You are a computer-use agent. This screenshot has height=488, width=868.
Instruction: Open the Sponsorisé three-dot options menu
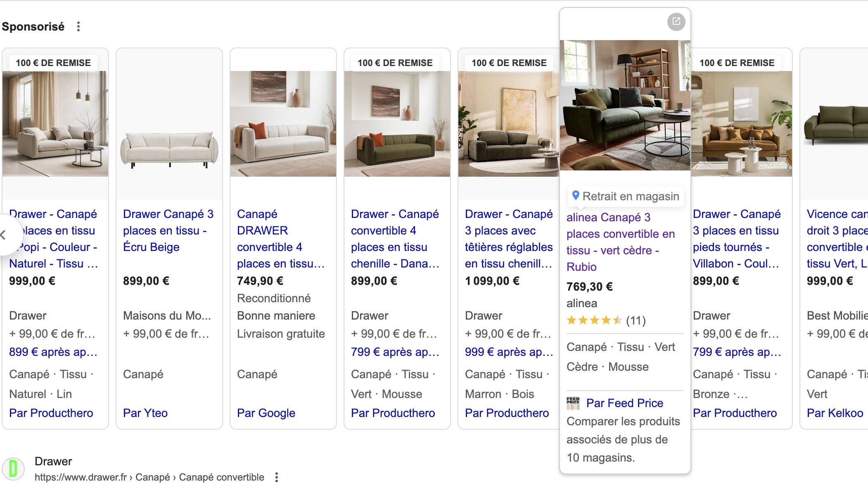(x=78, y=27)
